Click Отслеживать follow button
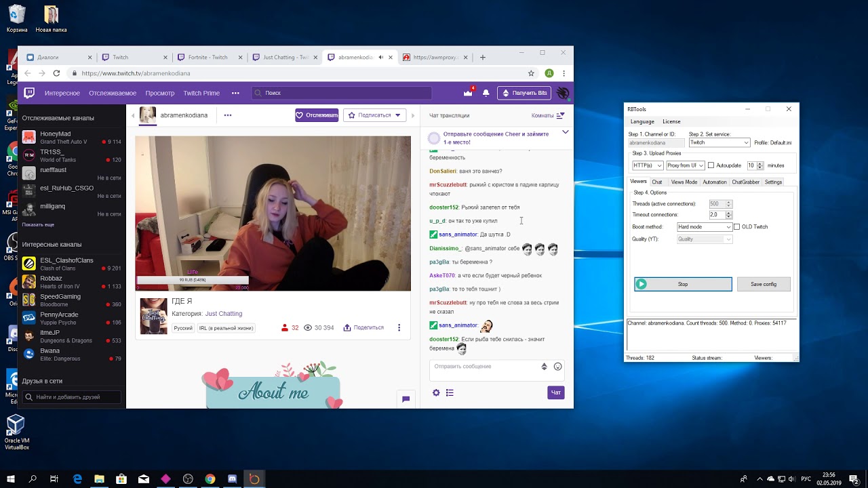 coord(317,115)
